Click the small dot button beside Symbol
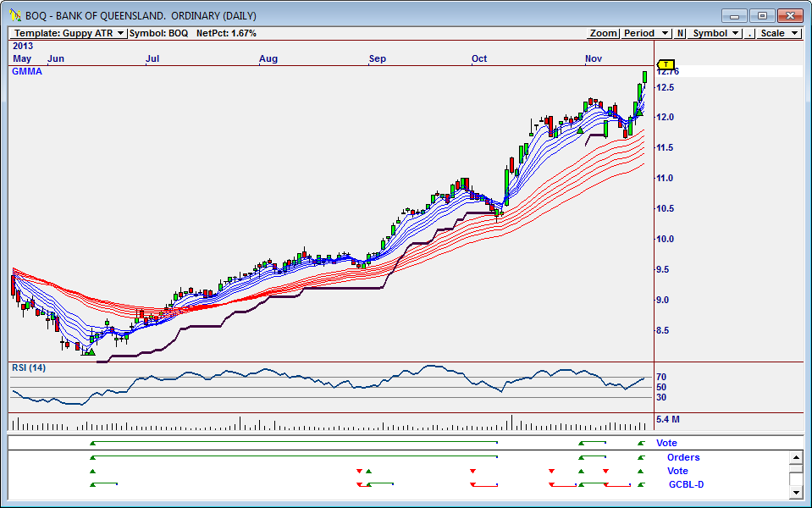The width and height of the screenshot is (812, 508). pyautogui.click(x=749, y=33)
